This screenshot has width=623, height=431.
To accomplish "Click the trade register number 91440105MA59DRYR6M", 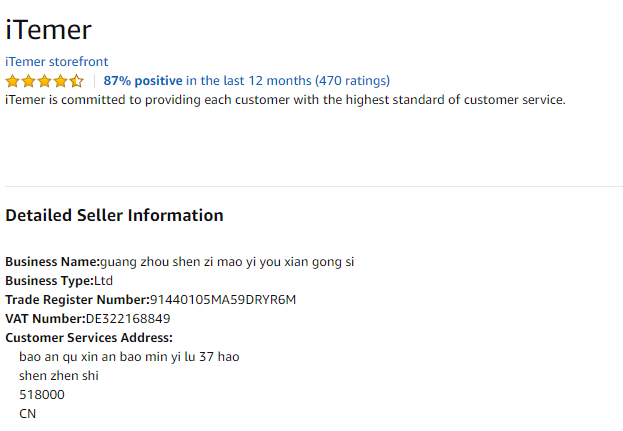I will 223,300.
